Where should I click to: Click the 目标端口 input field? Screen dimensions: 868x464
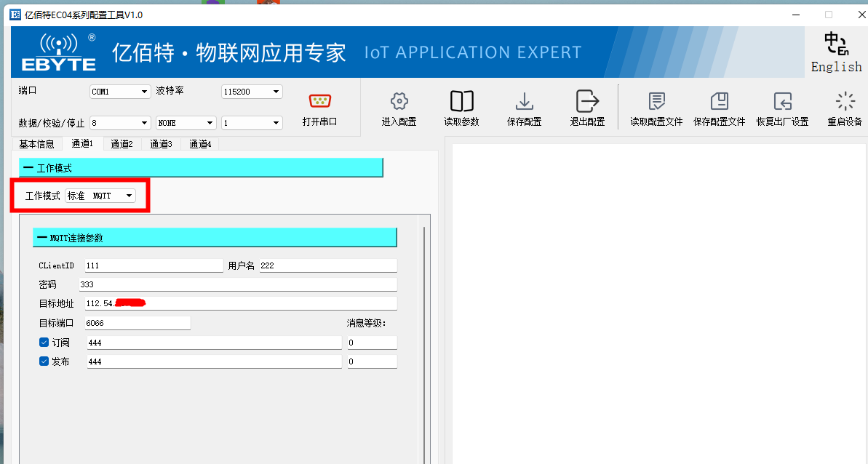coord(138,323)
